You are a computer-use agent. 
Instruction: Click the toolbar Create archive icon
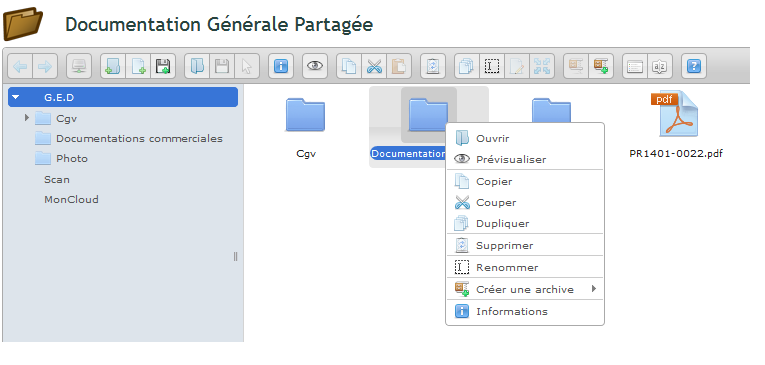point(601,66)
